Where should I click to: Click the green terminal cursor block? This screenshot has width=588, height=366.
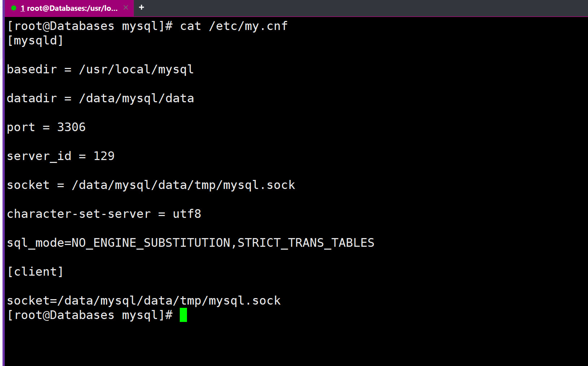click(x=183, y=315)
